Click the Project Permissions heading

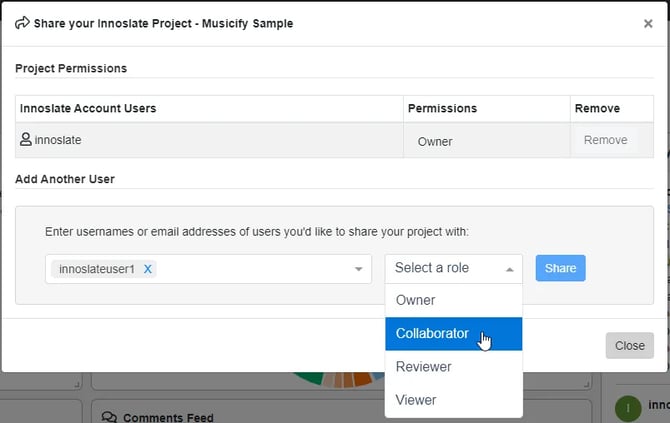coord(71,68)
